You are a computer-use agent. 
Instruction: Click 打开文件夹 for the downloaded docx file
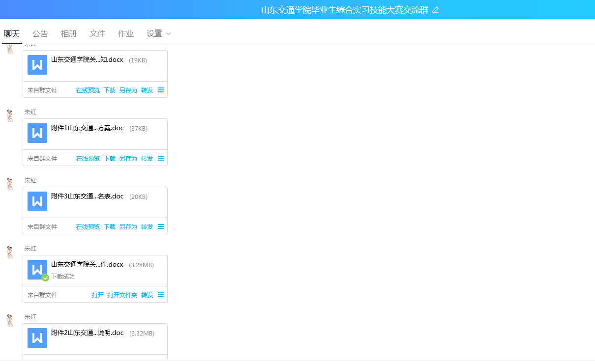(x=122, y=295)
